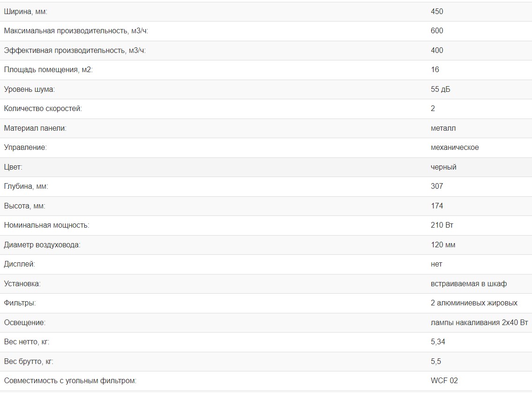Select lighting value 'лампы накаливания 2x40 Вт'

(x=479, y=322)
